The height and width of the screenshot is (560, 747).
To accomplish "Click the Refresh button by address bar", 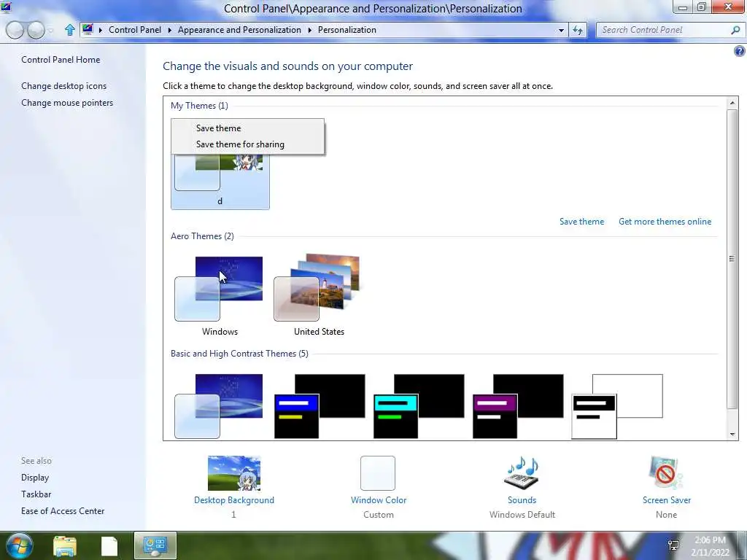I will [578, 31].
